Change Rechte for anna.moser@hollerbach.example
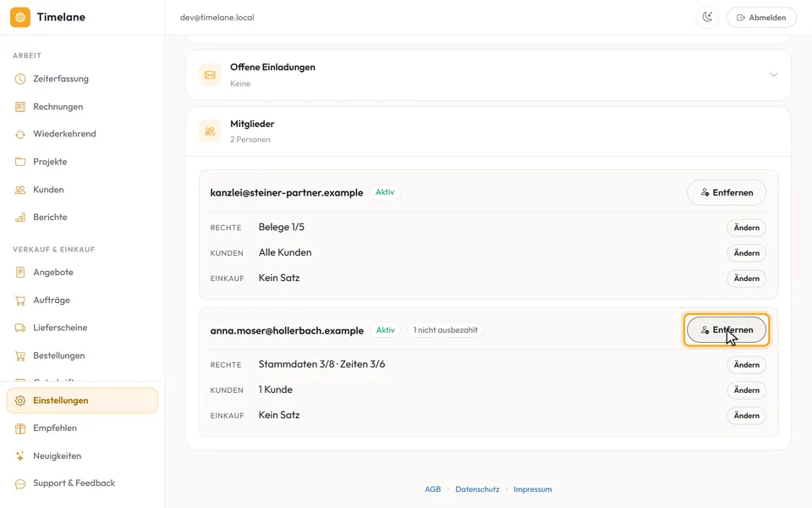The height and width of the screenshot is (508, 812). point(746,365)
